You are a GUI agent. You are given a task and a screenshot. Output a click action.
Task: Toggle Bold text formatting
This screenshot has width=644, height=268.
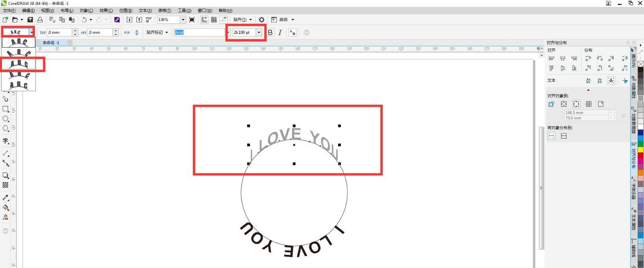coord(270,33)
